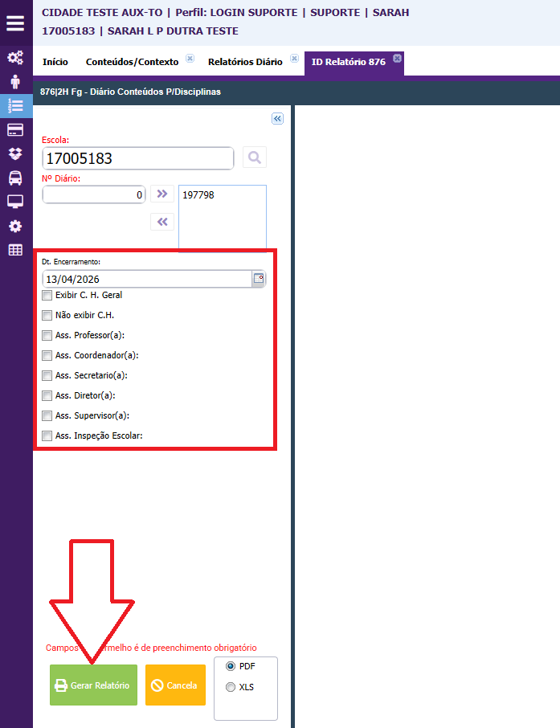Add diary number using right double-arrow
Viewport: 560px width, 728px height.
(x=162, y=194)
